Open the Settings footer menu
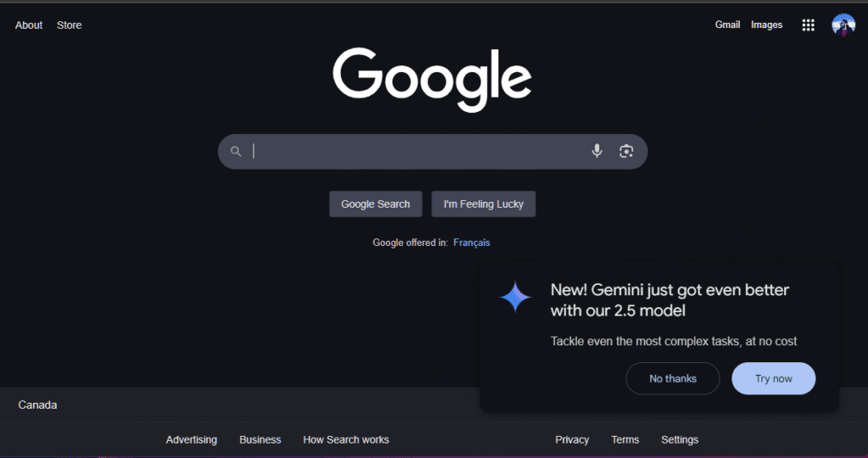 coord(680,439)
